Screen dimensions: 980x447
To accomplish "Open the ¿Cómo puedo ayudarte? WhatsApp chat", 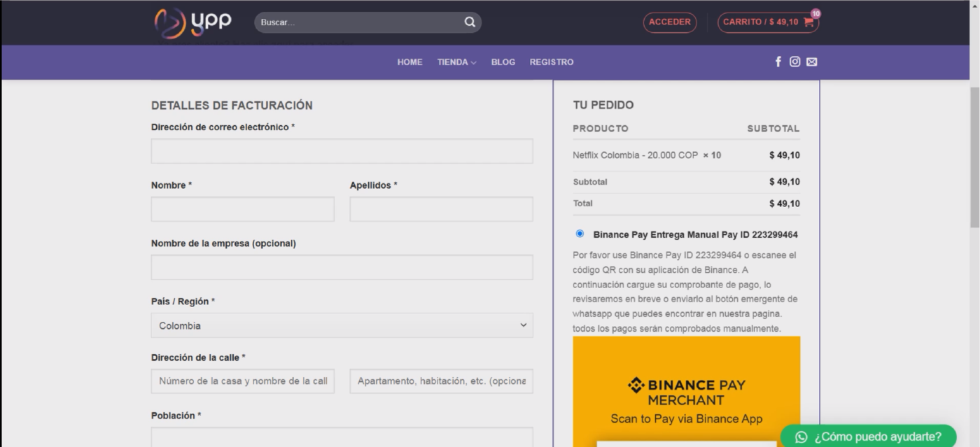I will 868,437.
